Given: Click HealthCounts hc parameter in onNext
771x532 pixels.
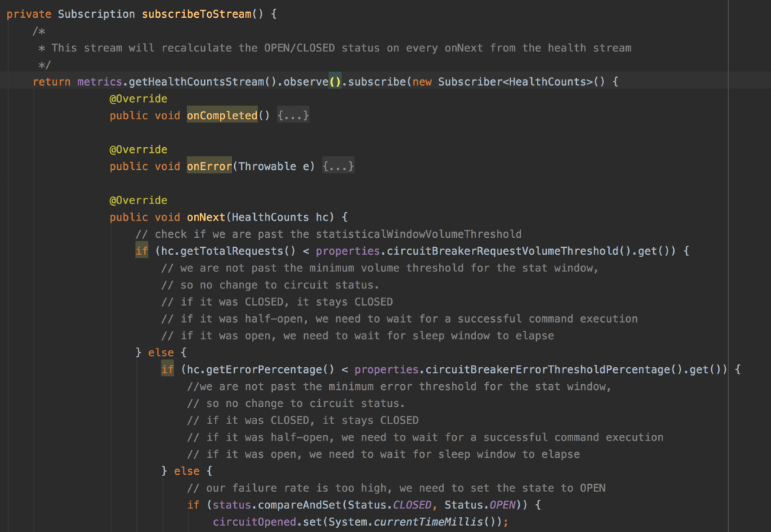Looking at the screenshot, I should pos(280,217).
